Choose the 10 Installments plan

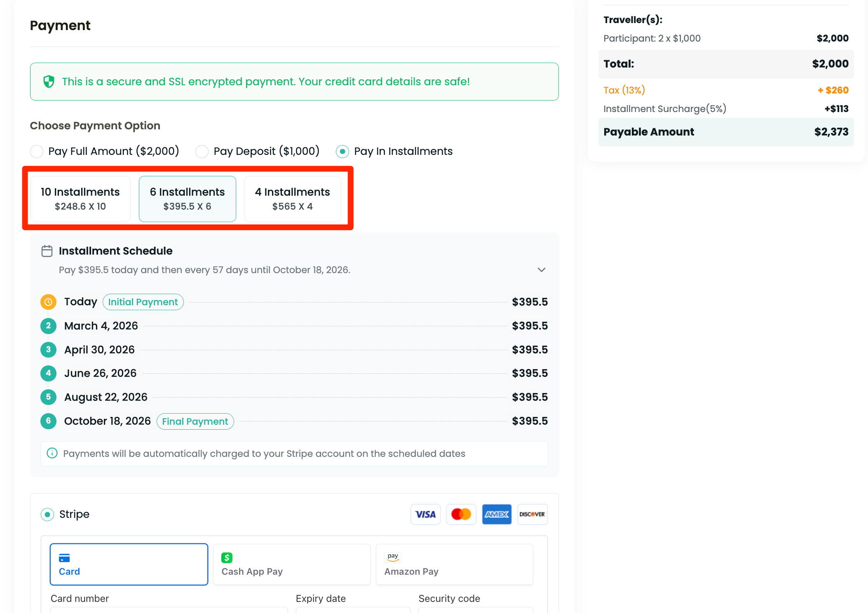tap(80, 199)
